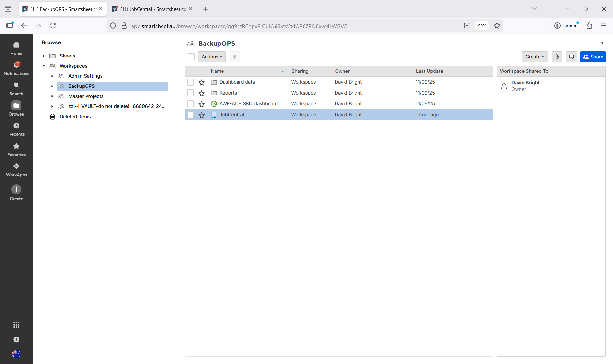Favorite the JobCentral sheet star
This screenshot has height=364, width=613.
point(201,115)
